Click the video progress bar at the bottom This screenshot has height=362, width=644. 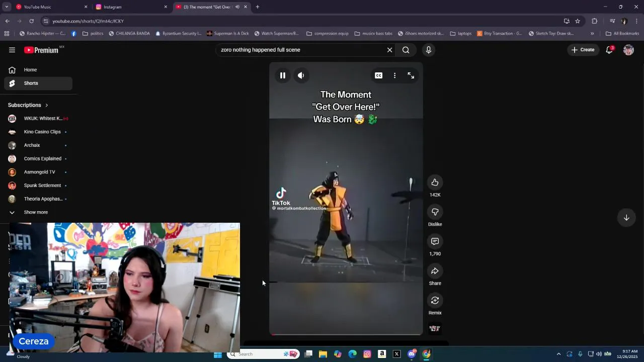pyautogui.click(x=346, y=334)
